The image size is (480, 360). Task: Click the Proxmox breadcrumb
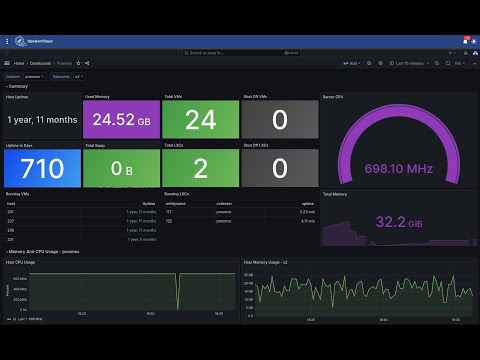click(x=64, y=63)
